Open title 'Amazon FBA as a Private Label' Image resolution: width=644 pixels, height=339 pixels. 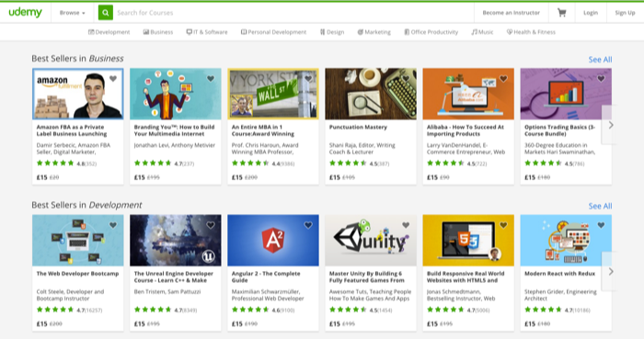point(72,130)
